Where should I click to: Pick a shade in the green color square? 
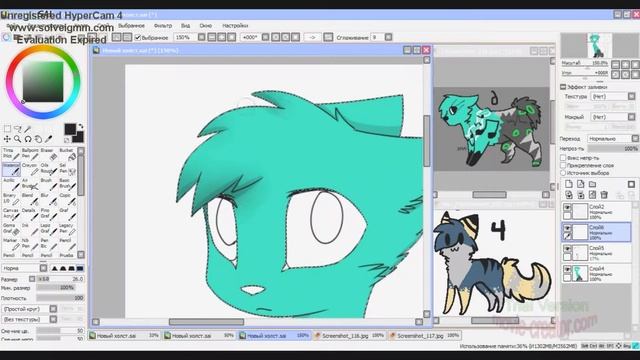click(43, 82)
